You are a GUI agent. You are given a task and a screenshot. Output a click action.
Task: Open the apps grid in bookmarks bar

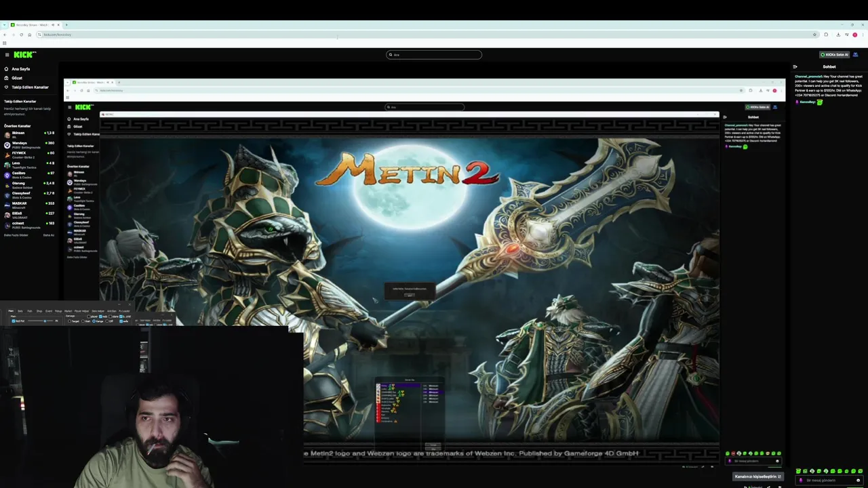pos(5,43)
